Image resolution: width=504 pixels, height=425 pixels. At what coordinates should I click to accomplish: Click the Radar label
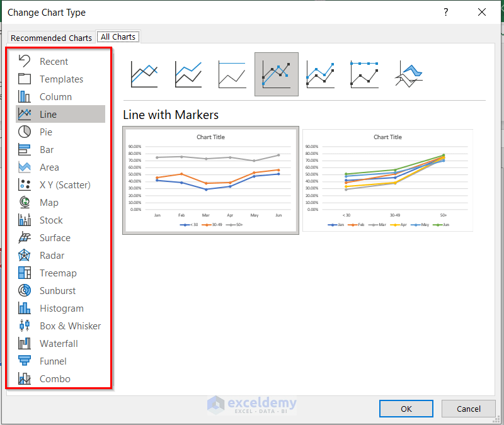coord(52,256)
